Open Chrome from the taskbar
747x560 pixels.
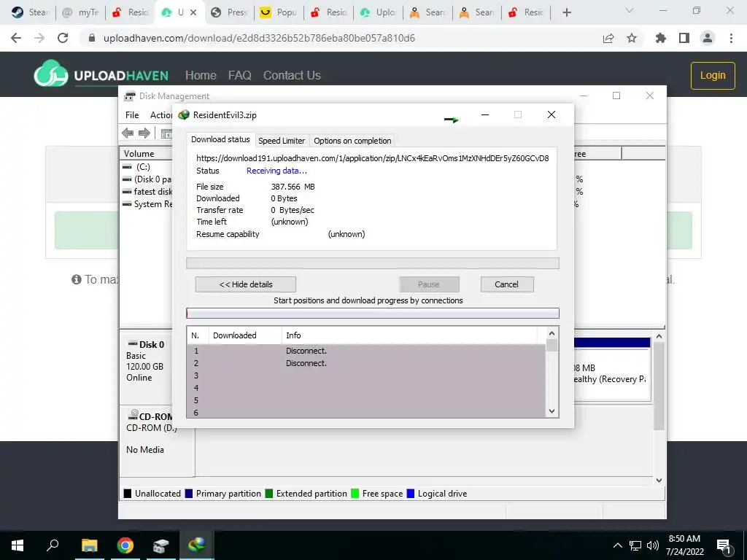pos(125,545)
